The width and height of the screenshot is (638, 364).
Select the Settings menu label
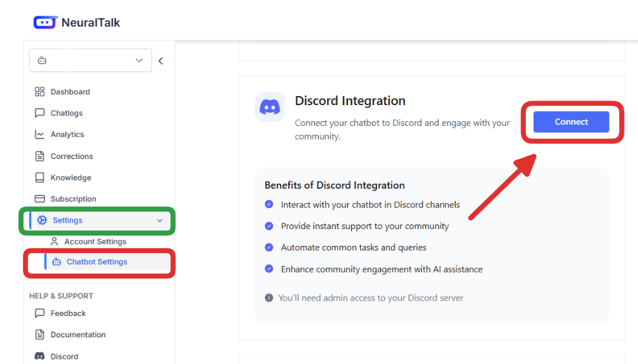click(67, 220)
